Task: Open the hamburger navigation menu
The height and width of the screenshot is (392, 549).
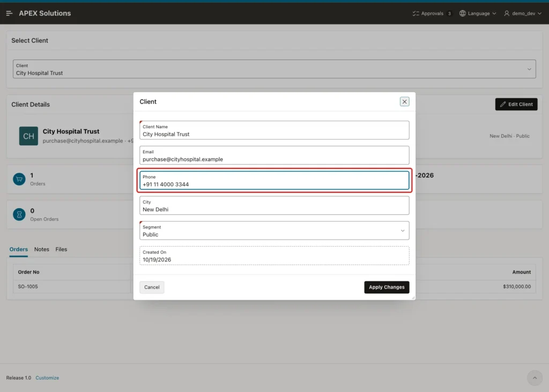Action: click(10, 13)
